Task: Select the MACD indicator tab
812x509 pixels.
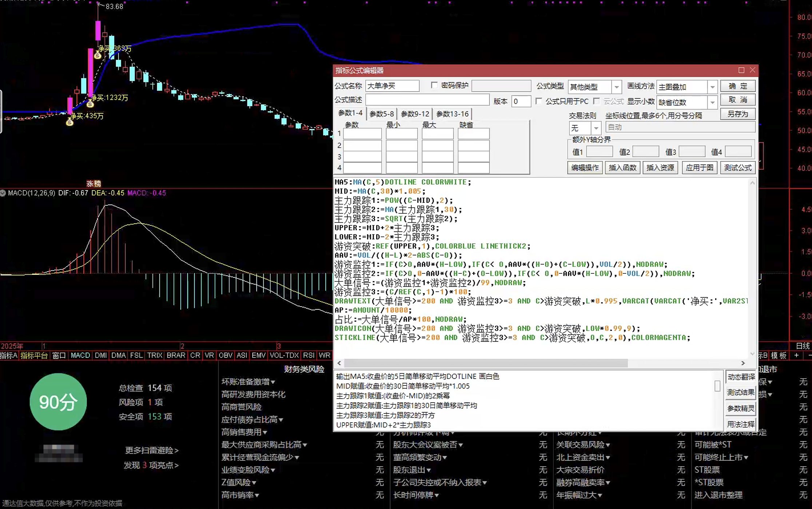Action: pyautogui.click(x=80, y=355)
